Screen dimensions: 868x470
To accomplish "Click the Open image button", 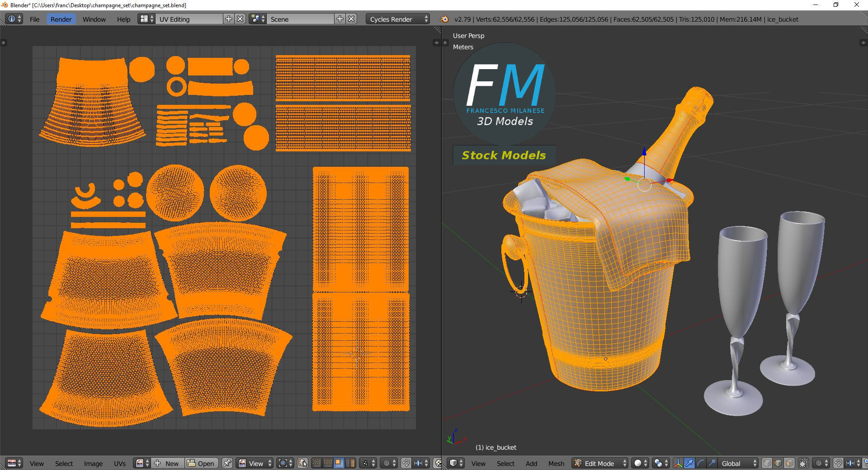I will 202,463.
